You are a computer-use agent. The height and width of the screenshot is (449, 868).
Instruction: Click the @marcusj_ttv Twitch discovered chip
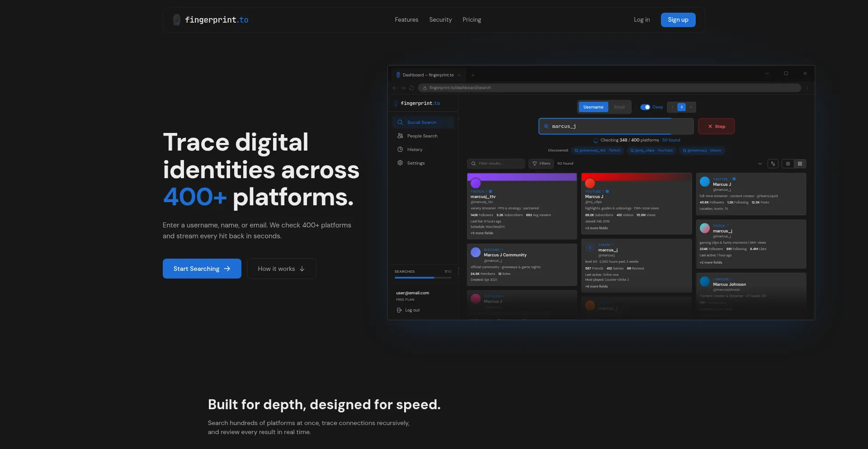tap(597, 151)
